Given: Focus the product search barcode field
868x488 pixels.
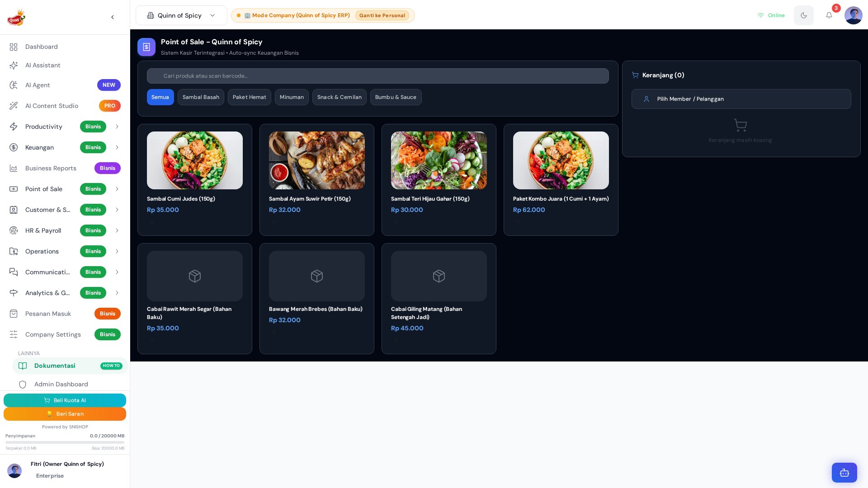Looking at the screenshot, I should point(377,76).
